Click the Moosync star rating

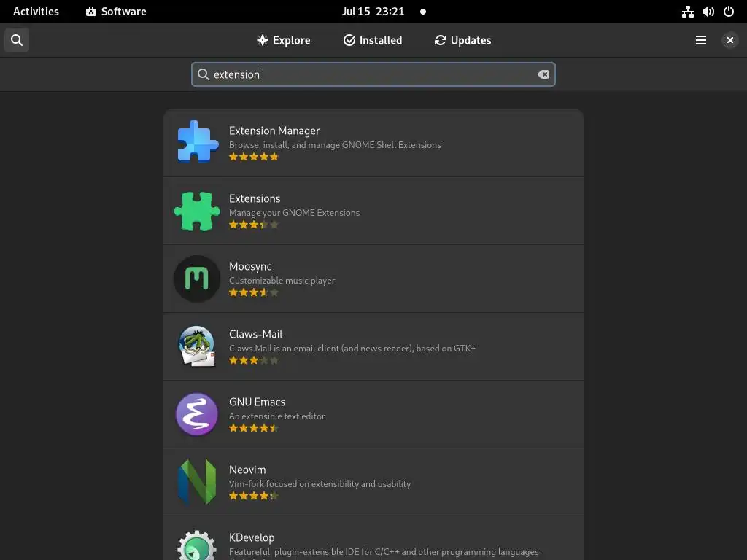pyautogui.click(x=253, y=292)
